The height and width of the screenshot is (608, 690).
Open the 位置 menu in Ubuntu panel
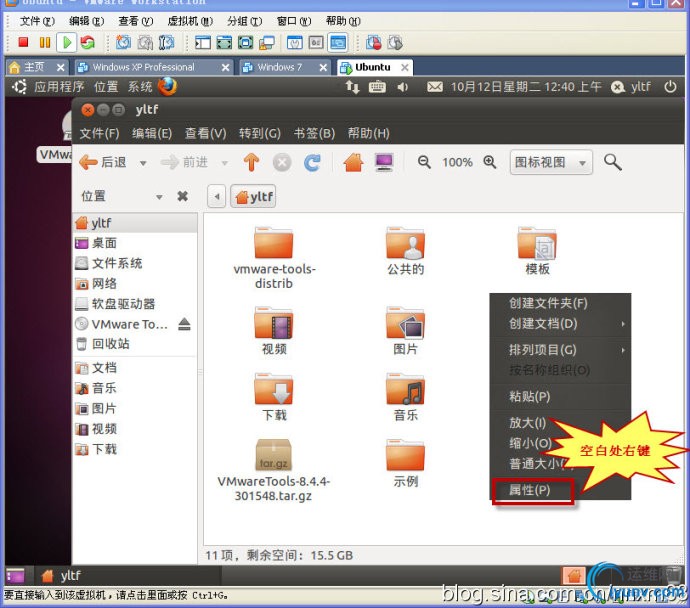click(x=106, y=87)
